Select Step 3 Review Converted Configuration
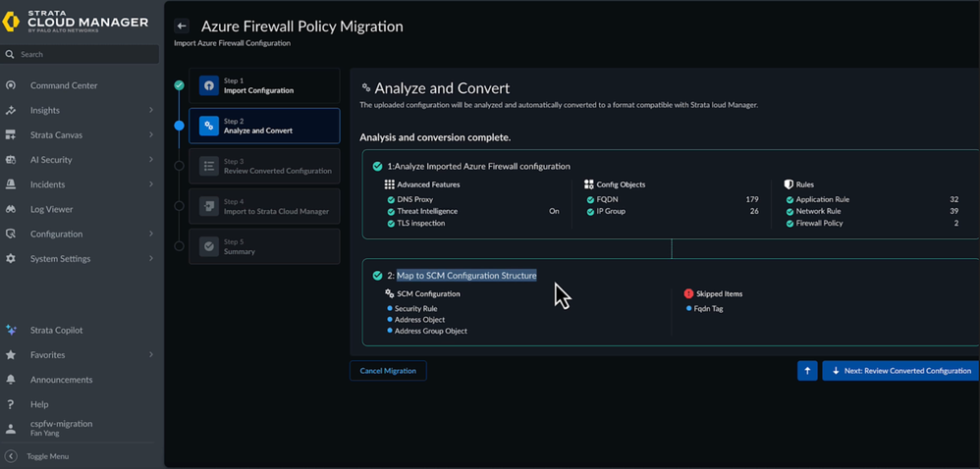 264,166
